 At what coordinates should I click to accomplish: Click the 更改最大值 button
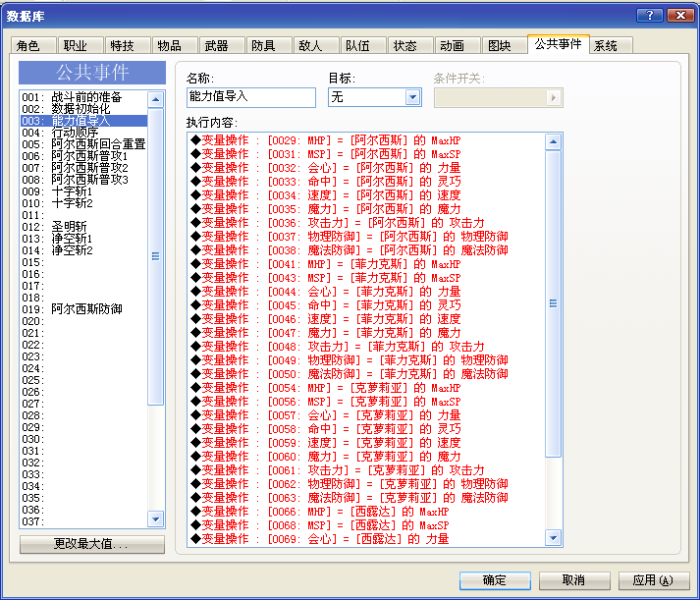coord(92,544)
